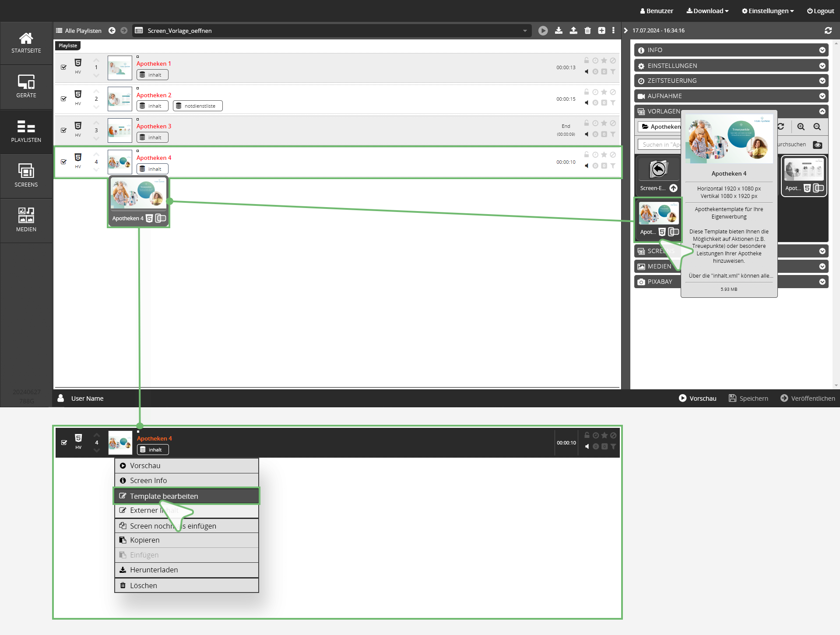
Task: Toggle the eye icon next to Durchsuchen
Action: coord(817,145)
